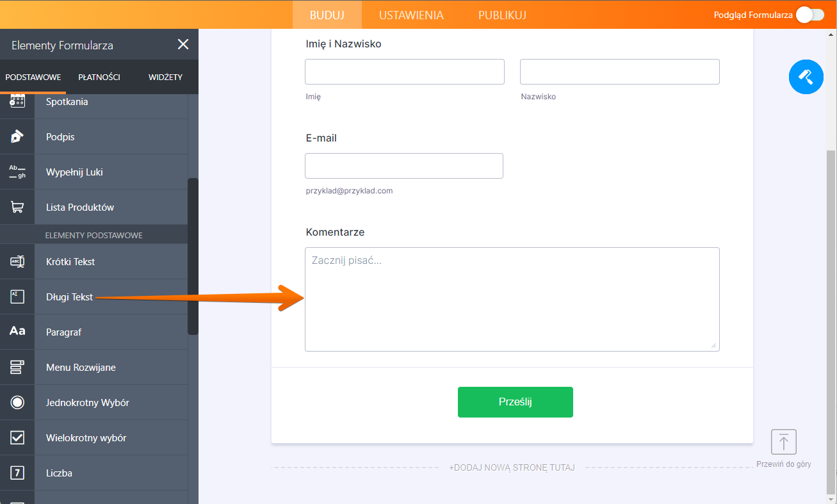Click the Komentarze text area
Viewport: 837px width, 504px height.
[x=512, y=299]
